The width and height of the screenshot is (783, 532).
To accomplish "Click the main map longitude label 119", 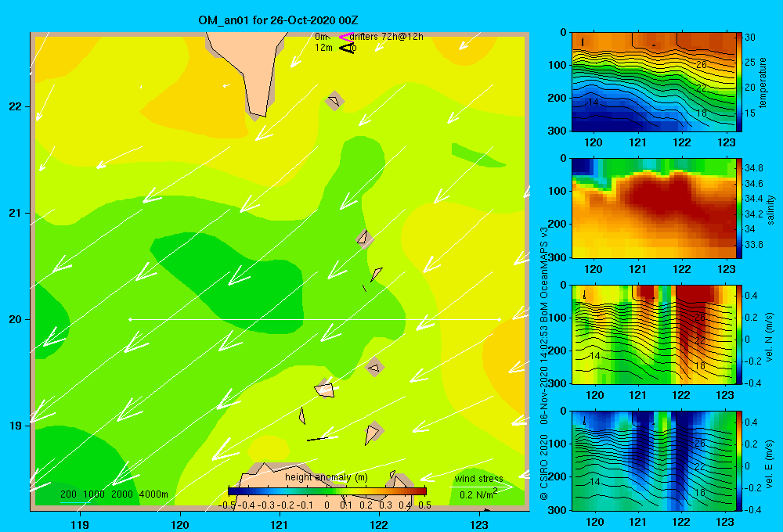I will pyautogui.click(x=80, y=524).
